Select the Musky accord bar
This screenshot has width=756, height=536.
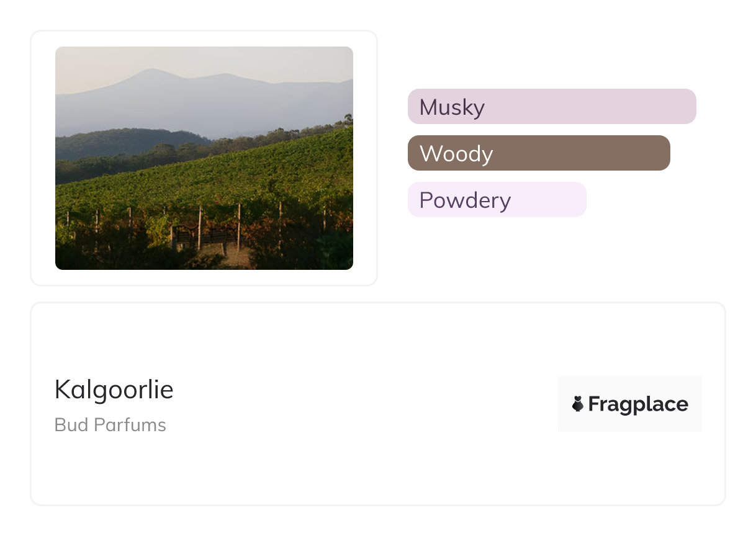552,107
